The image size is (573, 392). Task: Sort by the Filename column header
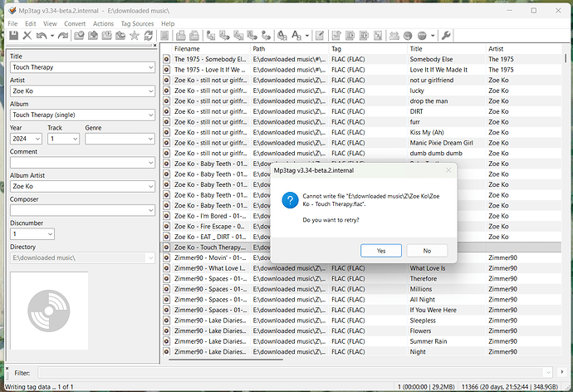pos(210,49)
